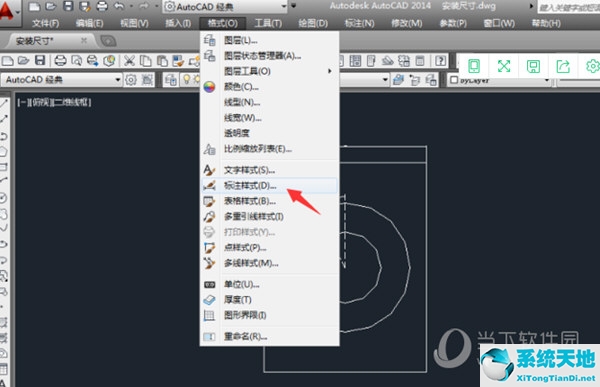Click Save As in the quick access toolbar
Screen dimensions: 600x387
pyautogui.click(x=85, y=6)
